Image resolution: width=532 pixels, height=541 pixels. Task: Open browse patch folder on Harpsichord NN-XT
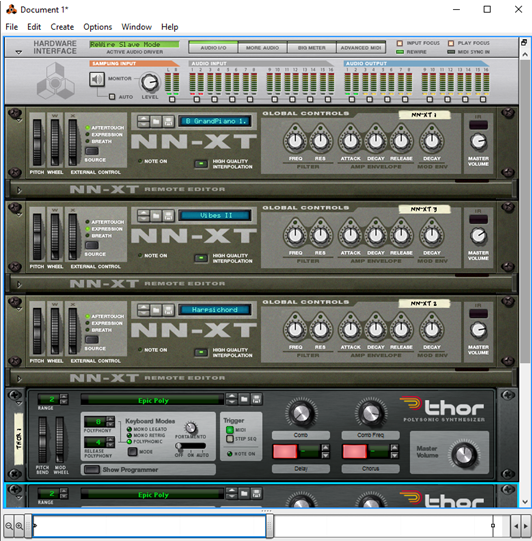tap(156, 310)
